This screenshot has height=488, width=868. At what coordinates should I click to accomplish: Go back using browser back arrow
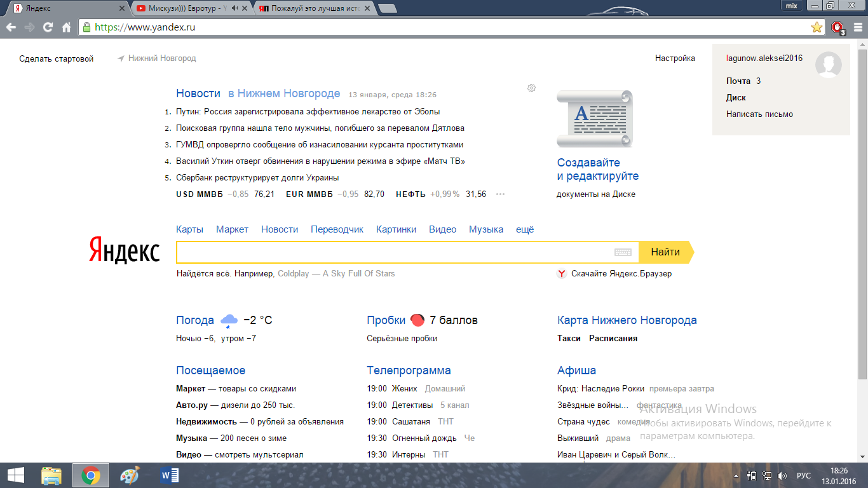click(11, 27)
